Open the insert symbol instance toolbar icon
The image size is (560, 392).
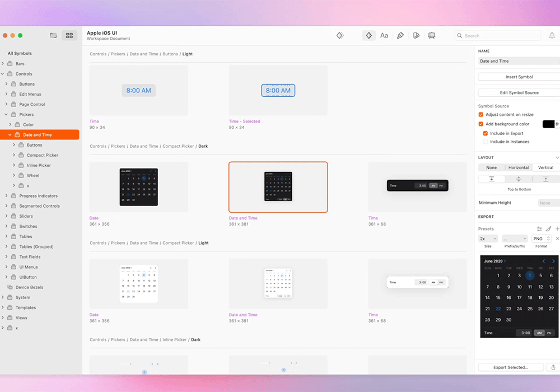340,35
